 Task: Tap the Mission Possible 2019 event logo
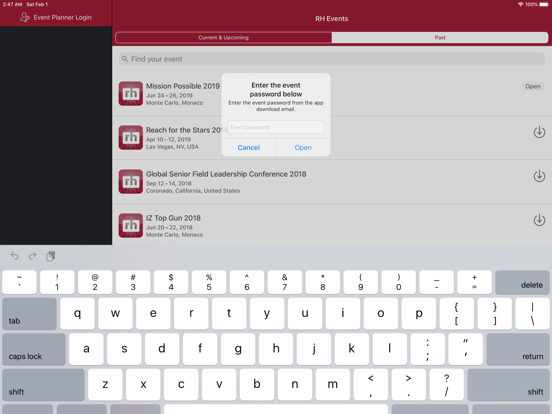[x=131, y=94]
